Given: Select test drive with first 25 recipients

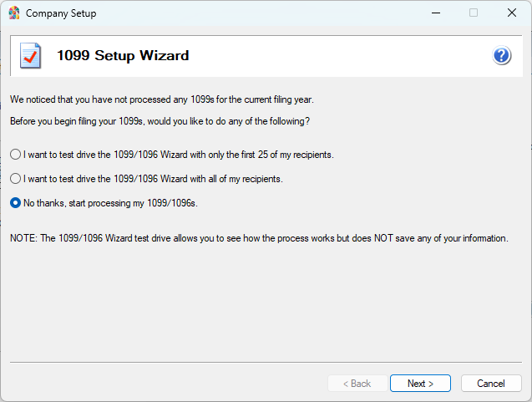Looking at the screenshot, I should pyautogui.click(x=15, y=155).
